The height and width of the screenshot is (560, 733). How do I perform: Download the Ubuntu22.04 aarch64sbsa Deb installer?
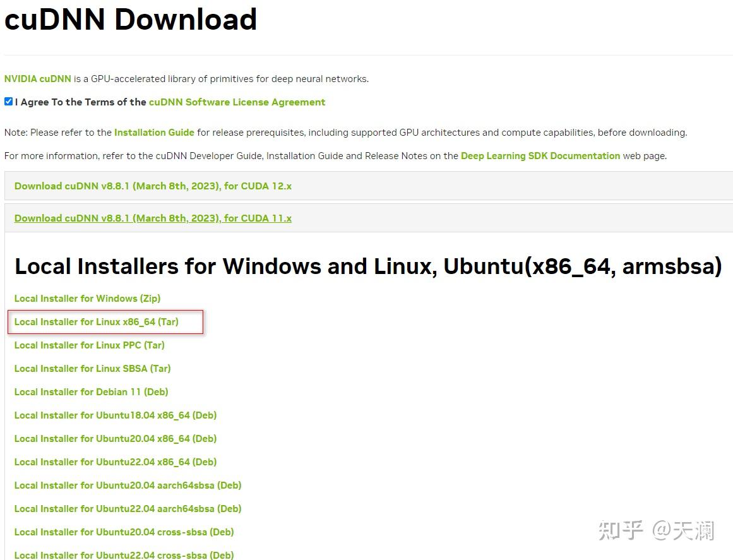tap(128, 508)
